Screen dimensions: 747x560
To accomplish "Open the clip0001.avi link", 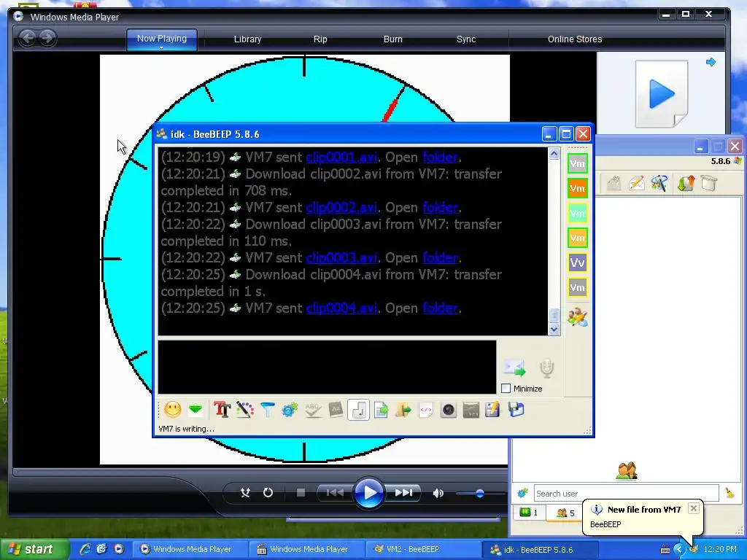I will [x=341, y=157].
